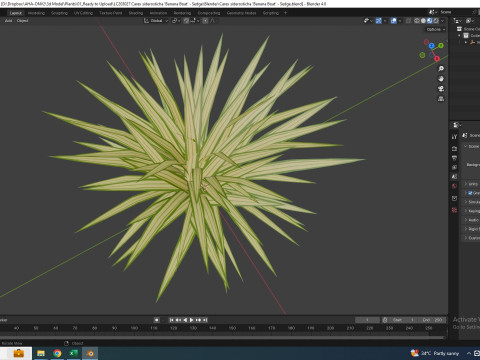Switch to solid viewport shading
The image size is (480, 360).
423,21
